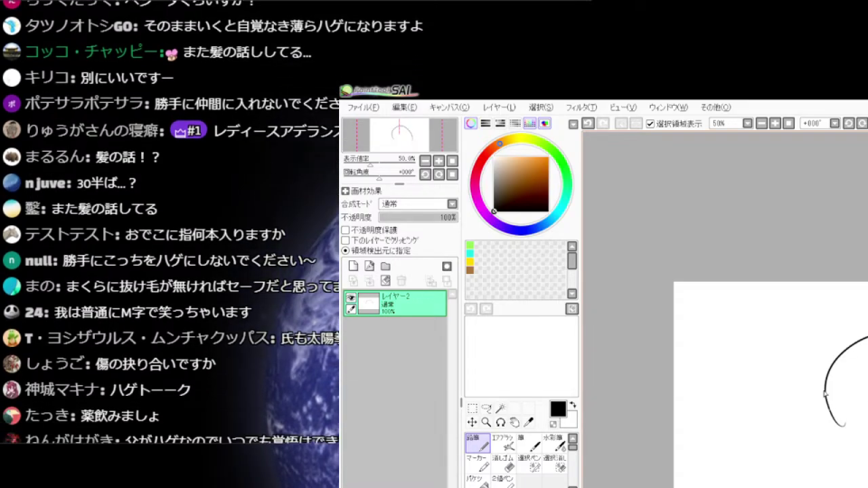This screenshot has height=488, width=868.
Task: Select the エアブラシ airbrush tool
Action: (x=503, y=443)
